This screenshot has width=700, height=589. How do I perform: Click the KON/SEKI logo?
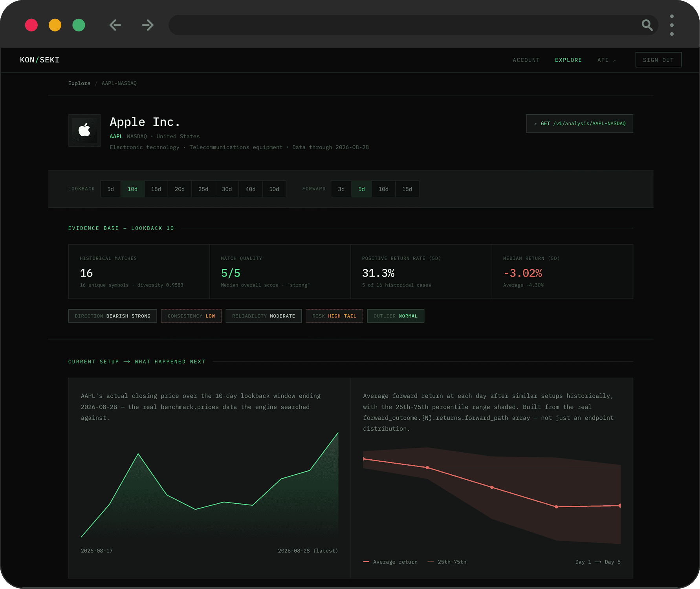[x=40, y=60]
